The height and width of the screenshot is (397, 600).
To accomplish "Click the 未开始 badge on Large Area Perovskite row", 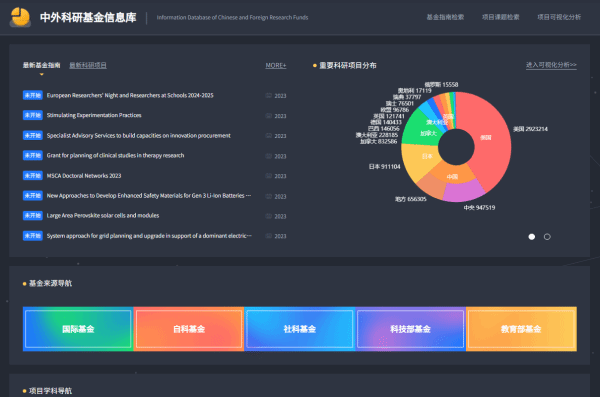I will click(x=33, y=216).
